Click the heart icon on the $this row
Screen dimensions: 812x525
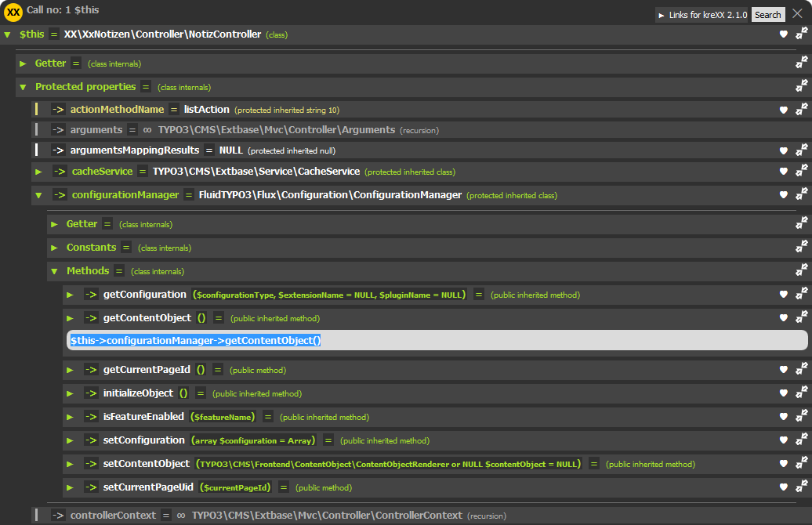pyautogui.click(x=784, y=34)
